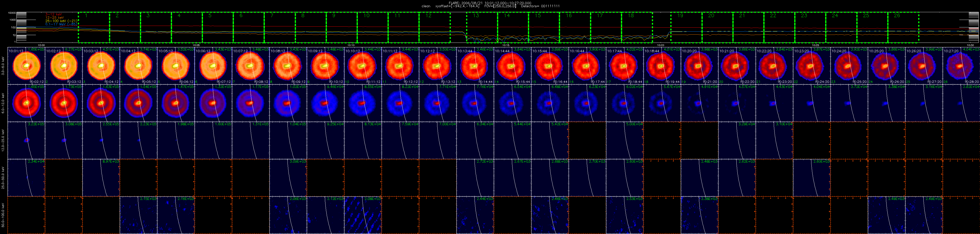Open the 12.0-25.0 keV image labeled 3.10E+04
980x234 pixels.
(775, 140)
